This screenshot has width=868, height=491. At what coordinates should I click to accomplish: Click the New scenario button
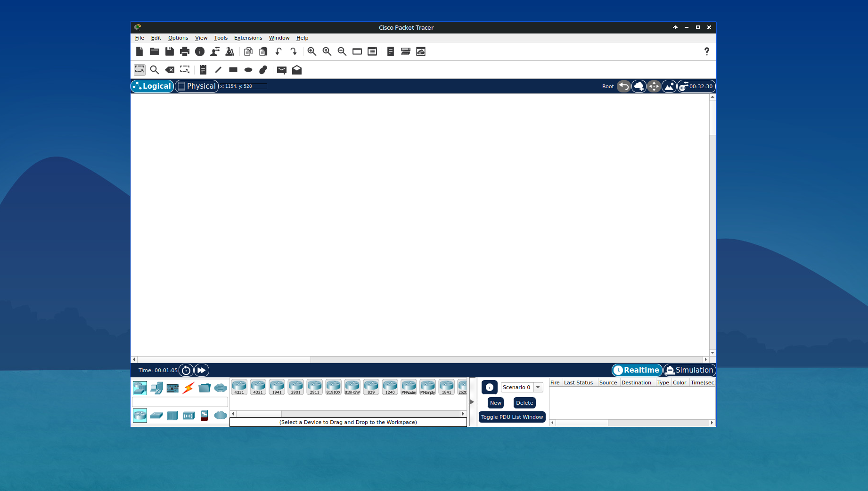(496, 403)
